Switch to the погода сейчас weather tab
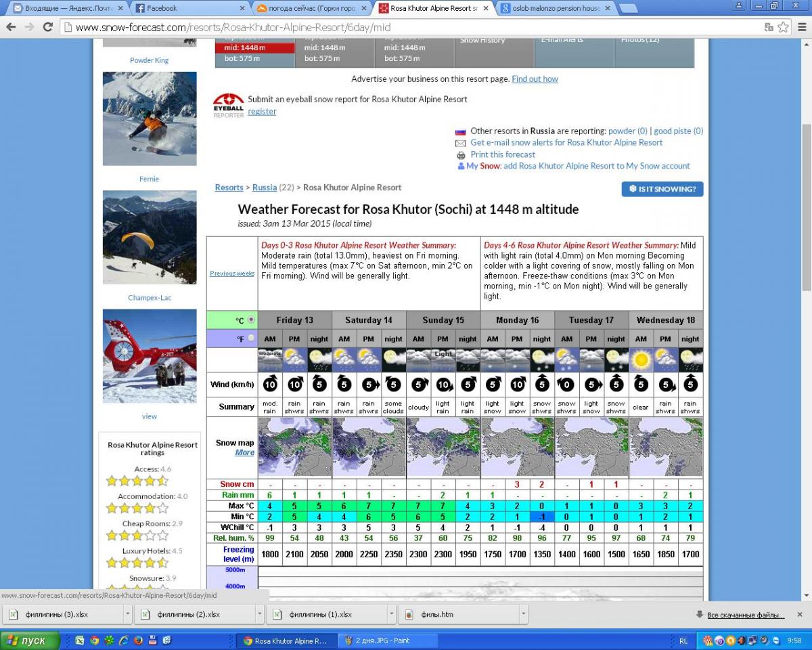The image size is (812, 650). point(310,8)
